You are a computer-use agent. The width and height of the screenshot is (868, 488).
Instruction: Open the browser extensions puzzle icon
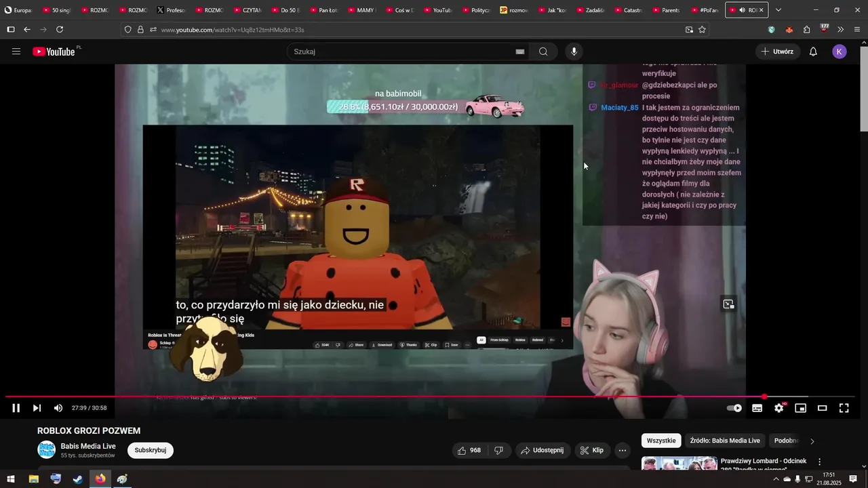(806, 30)
